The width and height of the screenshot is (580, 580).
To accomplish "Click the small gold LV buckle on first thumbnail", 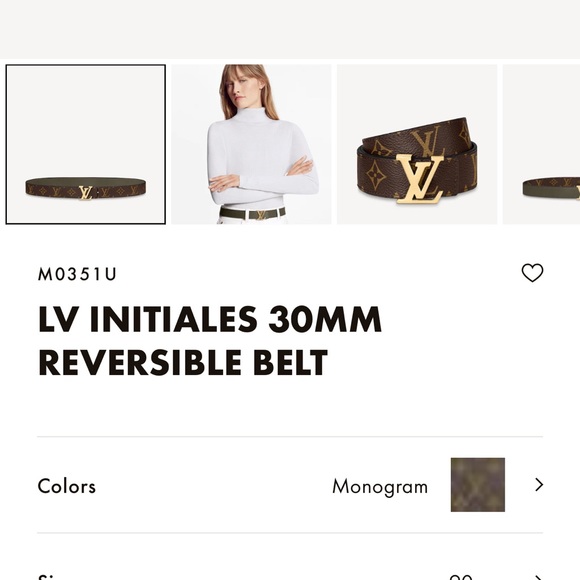I will (85, 193).
